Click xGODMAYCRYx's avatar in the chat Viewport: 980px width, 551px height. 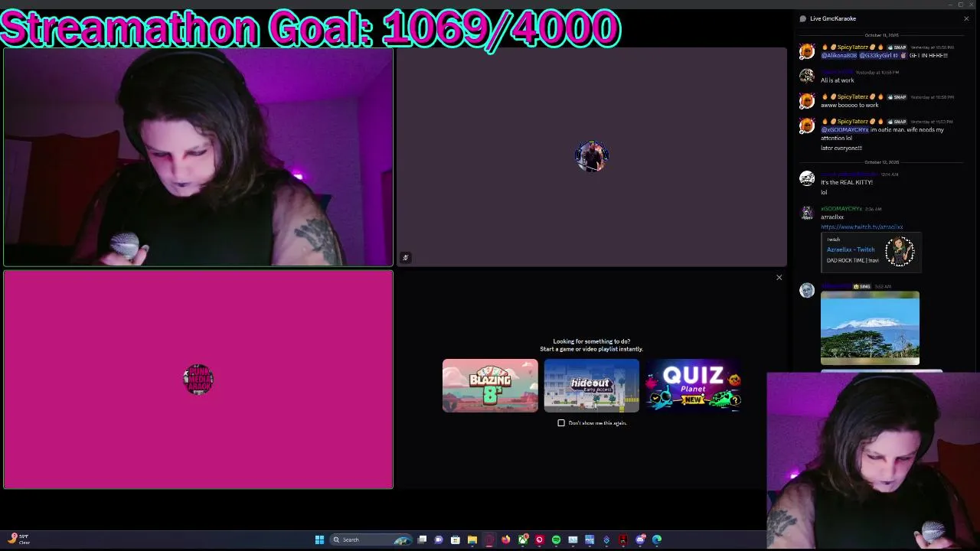coord(807,213)
